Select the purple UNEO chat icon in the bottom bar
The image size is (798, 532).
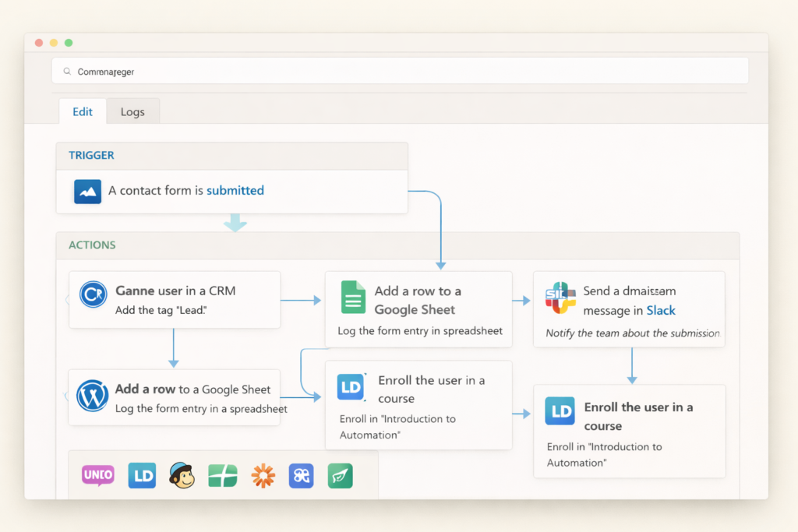(97, 476)
